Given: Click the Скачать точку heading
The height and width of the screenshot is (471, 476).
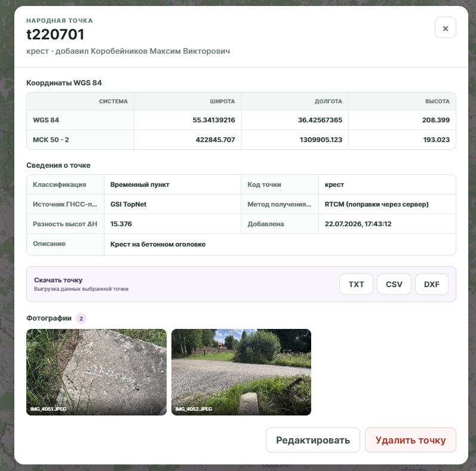Looking at the screenshot, I should click(58, 280).
